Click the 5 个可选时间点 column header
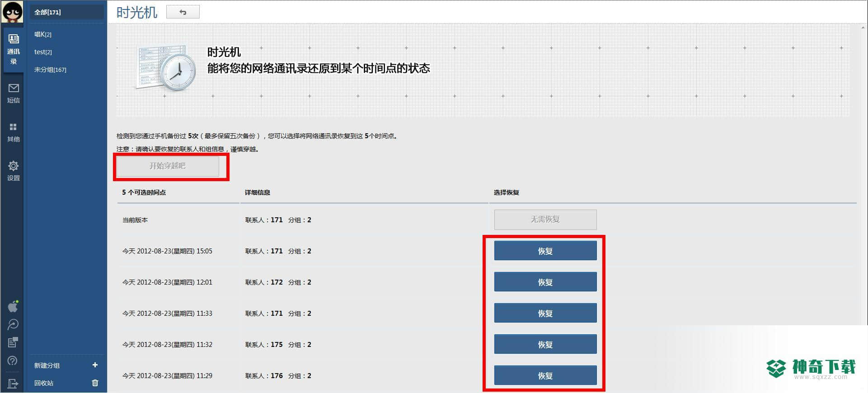868x393 pixels. pos(144,192)
